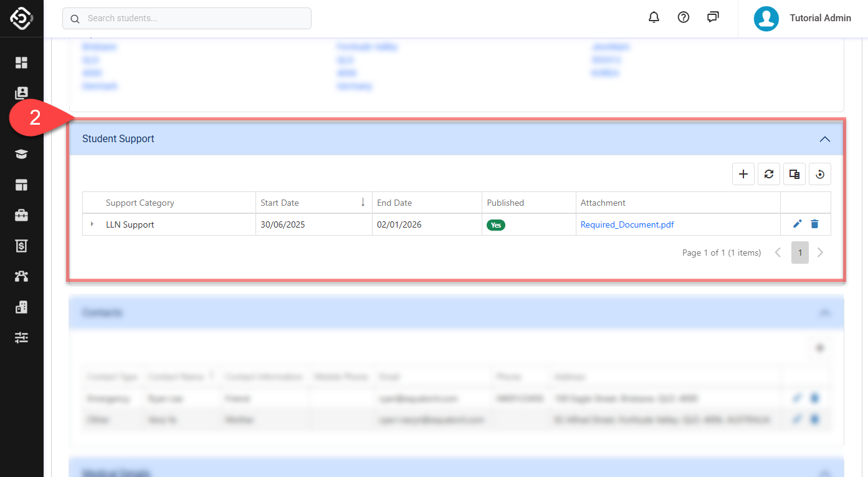Expand the LLN Support row details
The image size is (868, 477).
click(92, 224)
